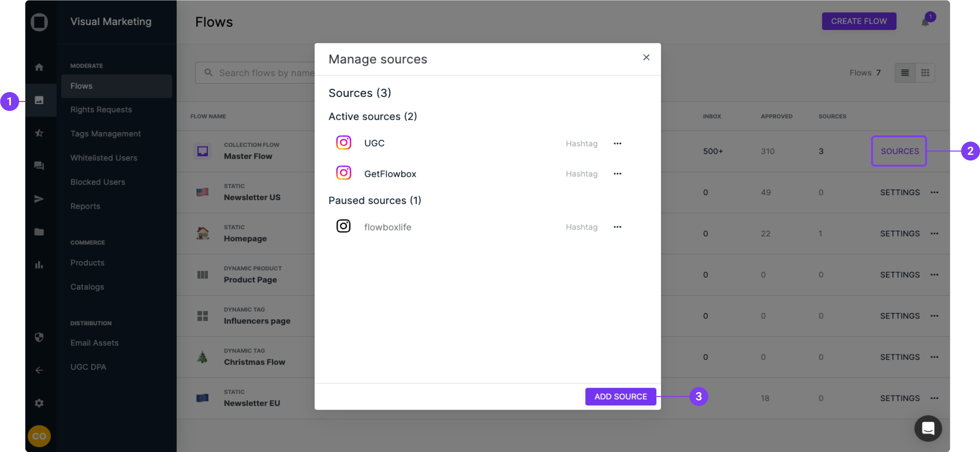The width and height of the screenshot is (980, 452).
Task: Close the Manage sources dialog
Action: (646, 57)
